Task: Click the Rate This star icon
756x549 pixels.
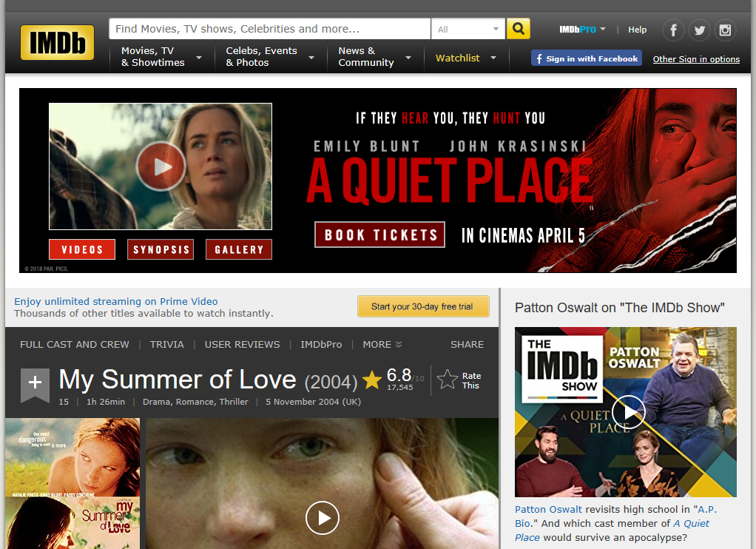Action: (448, 379)
